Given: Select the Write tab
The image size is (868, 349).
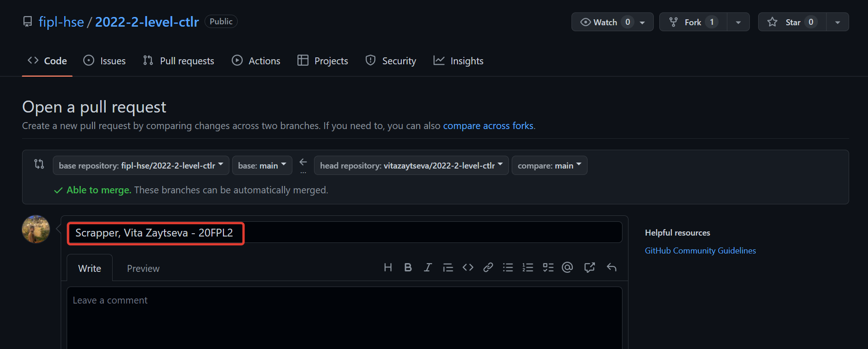Looking at the screenshot, I should point(90,268).
